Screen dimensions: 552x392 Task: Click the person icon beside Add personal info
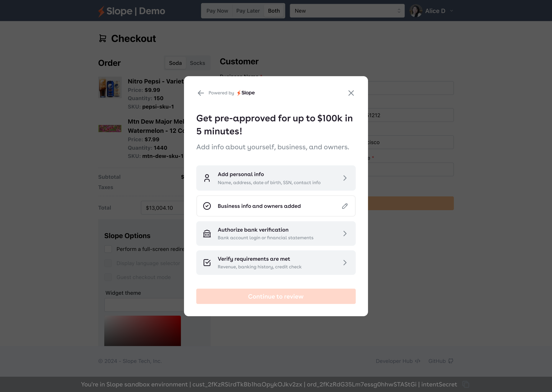pos(207,178)
